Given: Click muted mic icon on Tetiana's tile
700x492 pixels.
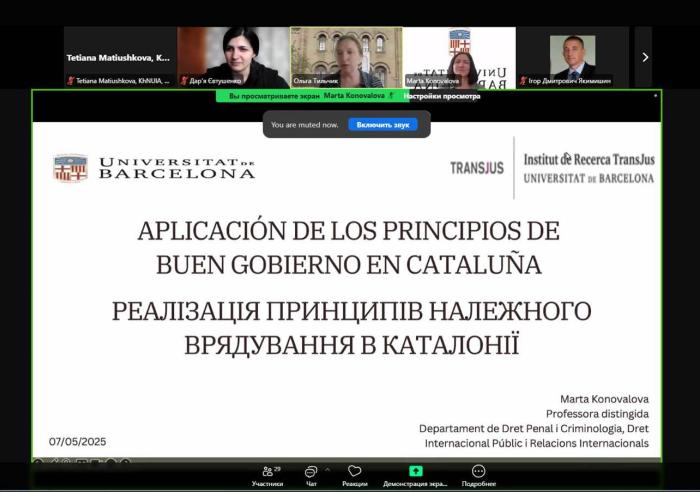Looking at the screenshot, I should [71, 81].
